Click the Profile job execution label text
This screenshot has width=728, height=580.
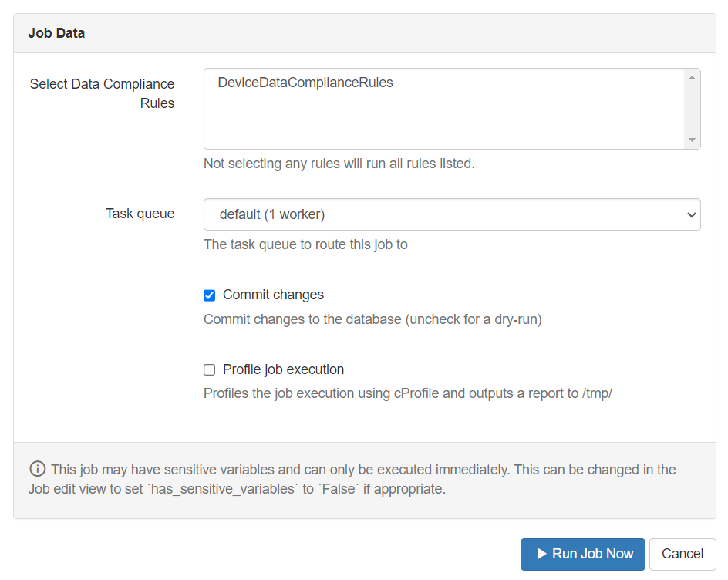point(283,369)
